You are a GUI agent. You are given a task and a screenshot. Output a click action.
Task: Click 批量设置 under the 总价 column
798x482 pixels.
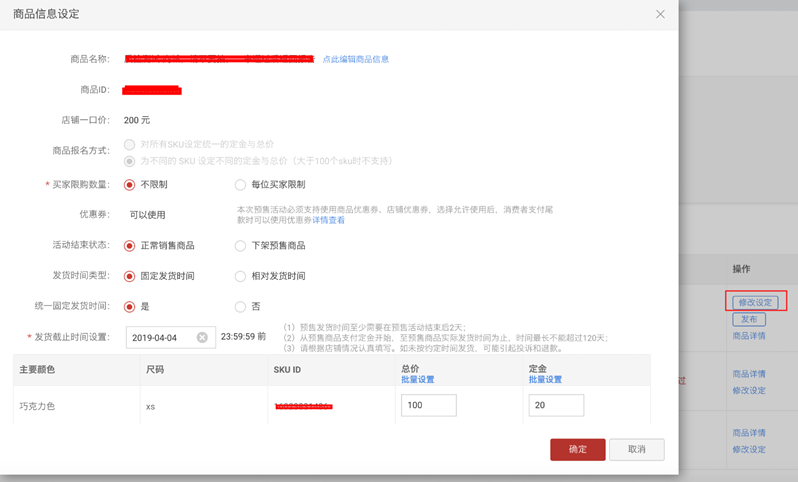click(417, 380)
